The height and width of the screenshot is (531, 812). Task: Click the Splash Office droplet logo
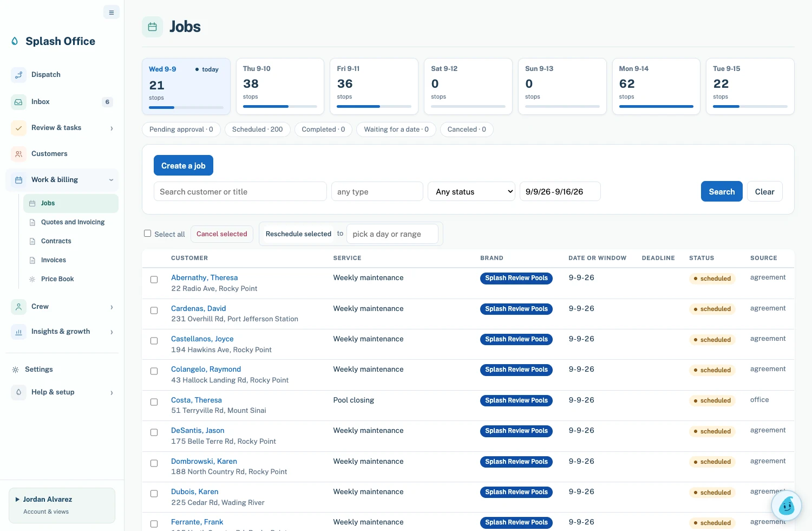coord(15,41)
